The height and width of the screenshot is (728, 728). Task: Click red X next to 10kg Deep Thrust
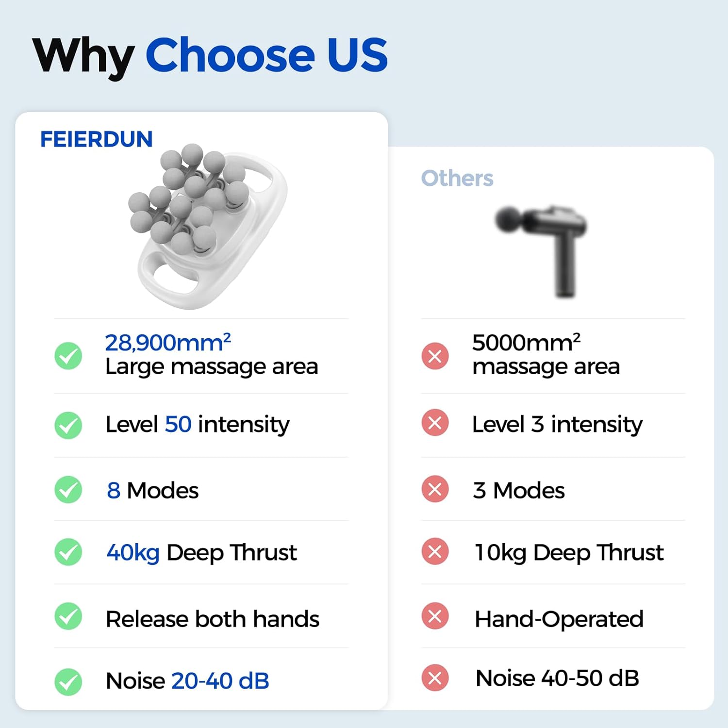(x=435, y=551)
